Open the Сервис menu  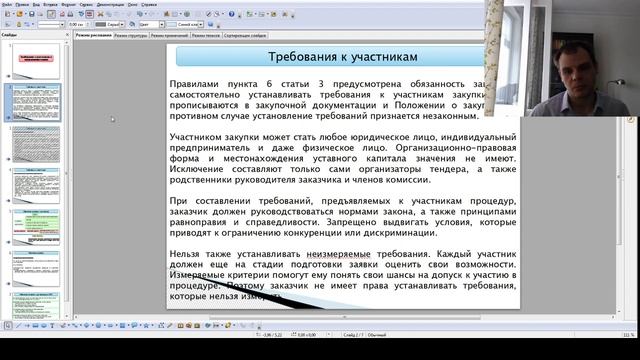click(x=86, y=4)
